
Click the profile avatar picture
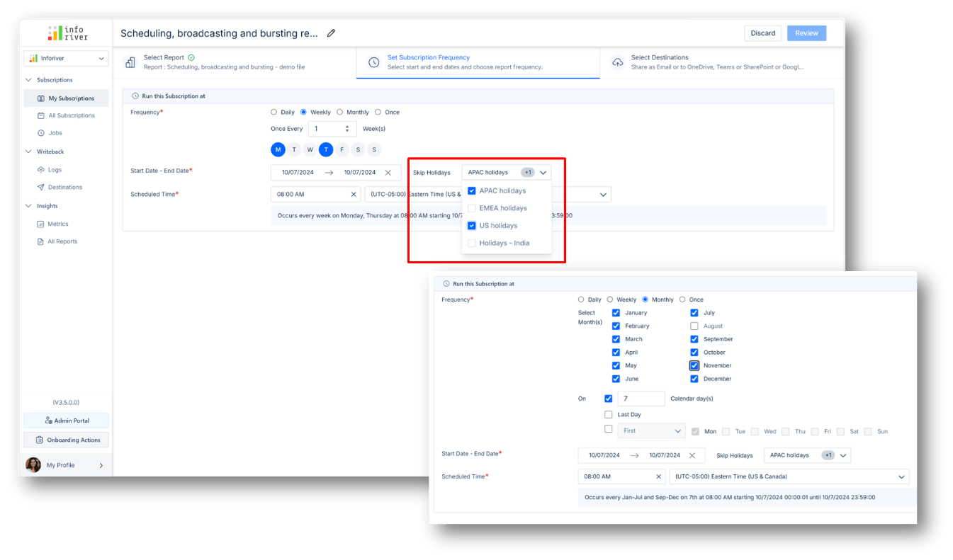pos(33,465)
